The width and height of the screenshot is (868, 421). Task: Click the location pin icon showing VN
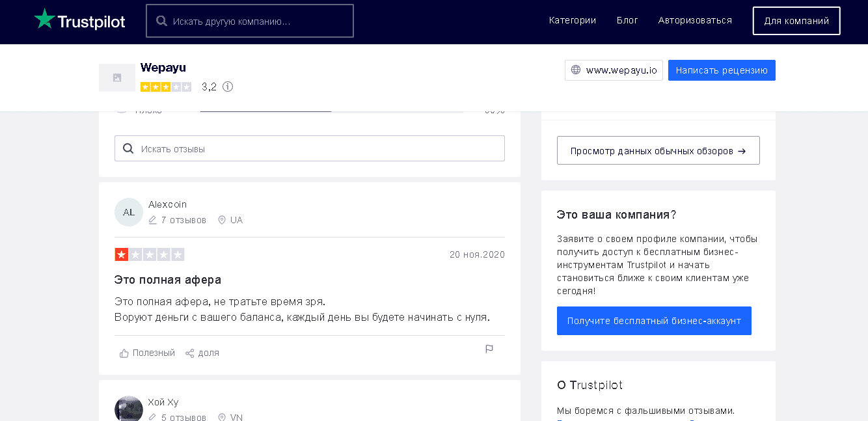(222, 417)
